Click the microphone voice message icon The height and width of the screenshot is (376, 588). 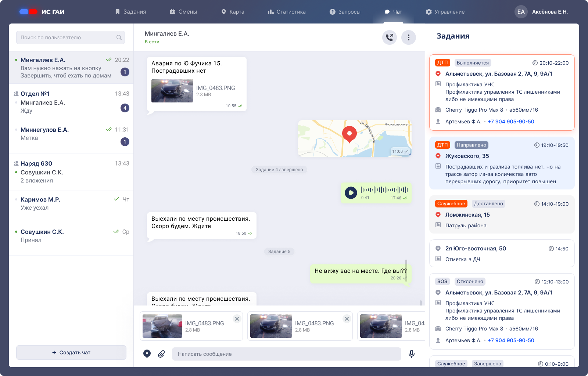coord(412,354)
